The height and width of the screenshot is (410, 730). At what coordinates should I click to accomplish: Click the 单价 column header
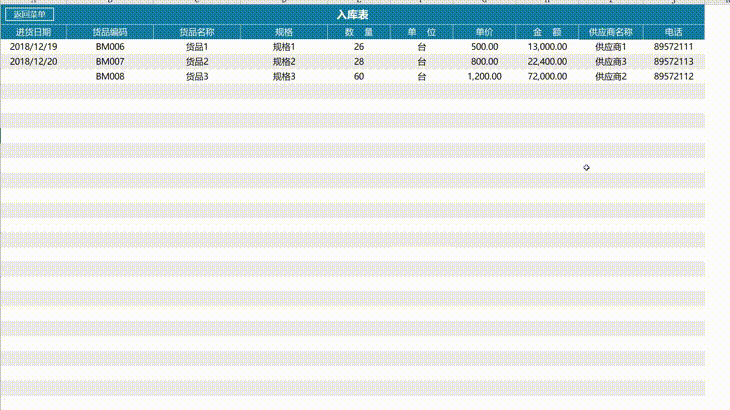pos(484,32)
